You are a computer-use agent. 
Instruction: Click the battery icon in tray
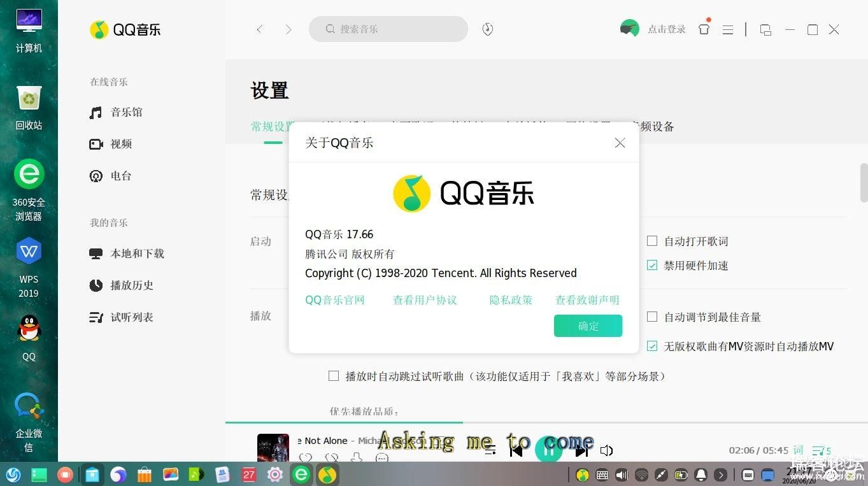(681, 475)
